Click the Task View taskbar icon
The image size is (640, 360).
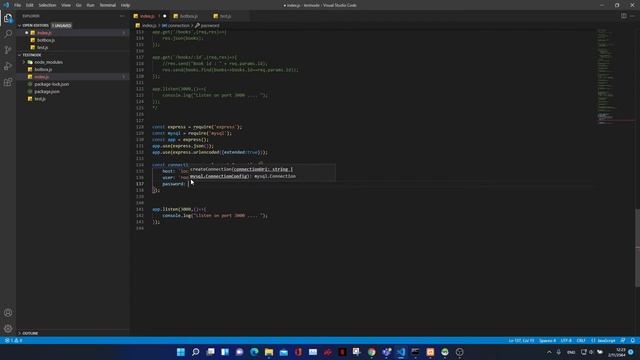click(210, 352)
